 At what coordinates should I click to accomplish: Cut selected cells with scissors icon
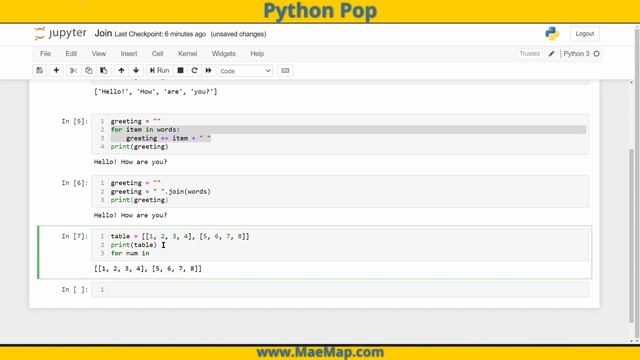pyautogui.click(x=73, y=71)
